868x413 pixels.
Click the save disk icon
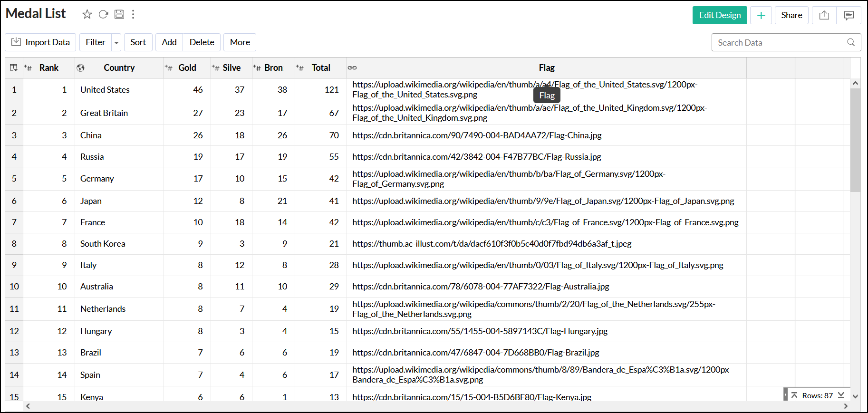(119, 14)
